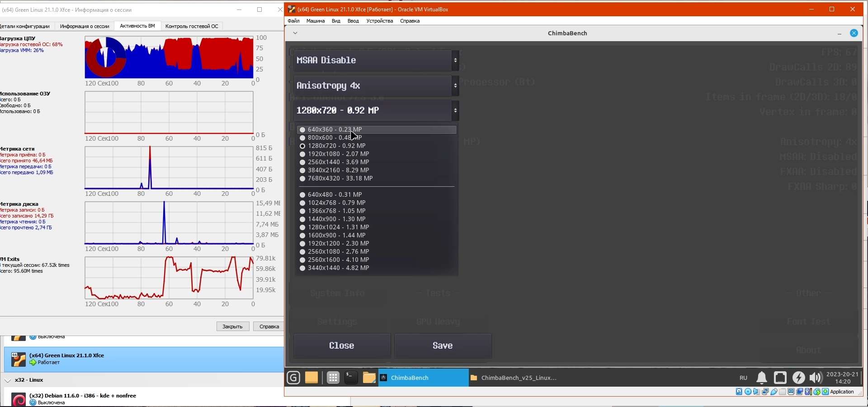Select 1920x1200 - 2.30 MP resolution
The image size is (868, 407).
point(377,244)
